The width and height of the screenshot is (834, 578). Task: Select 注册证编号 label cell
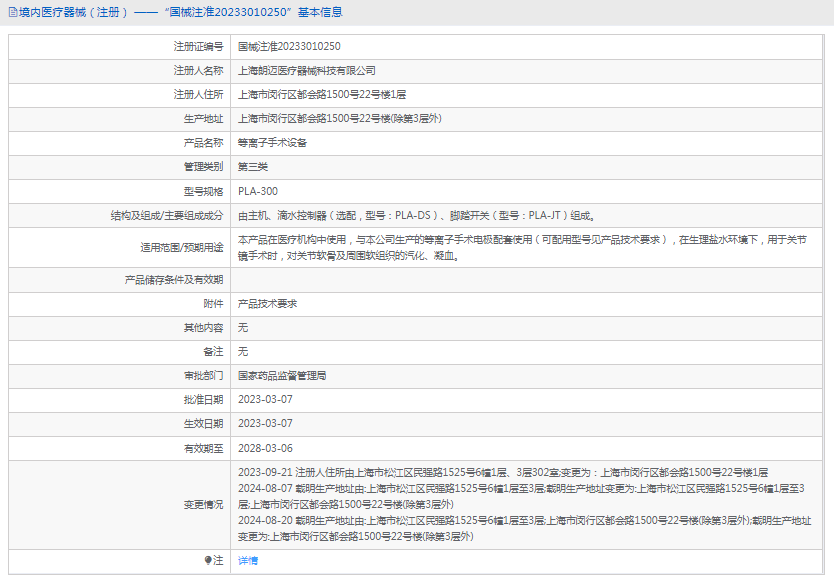(x=119, y=47)
